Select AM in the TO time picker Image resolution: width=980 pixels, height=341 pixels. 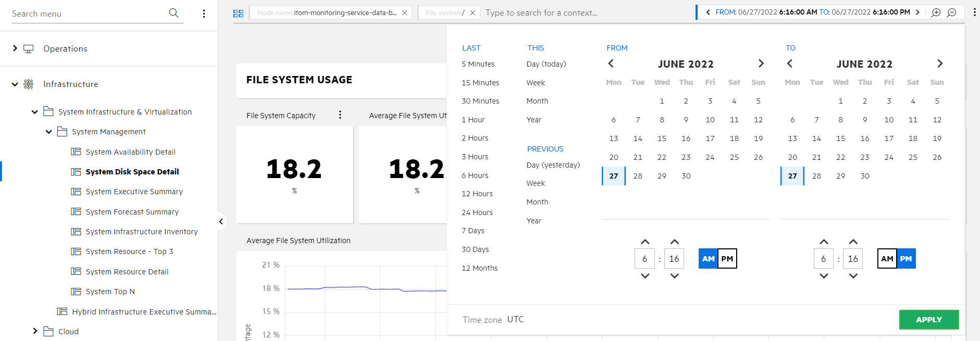(x=887, y=259)
